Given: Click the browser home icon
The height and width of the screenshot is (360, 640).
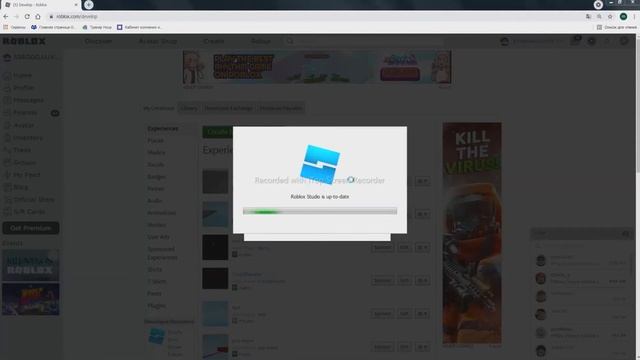Looking at the screenshot, I should [38, 16].
